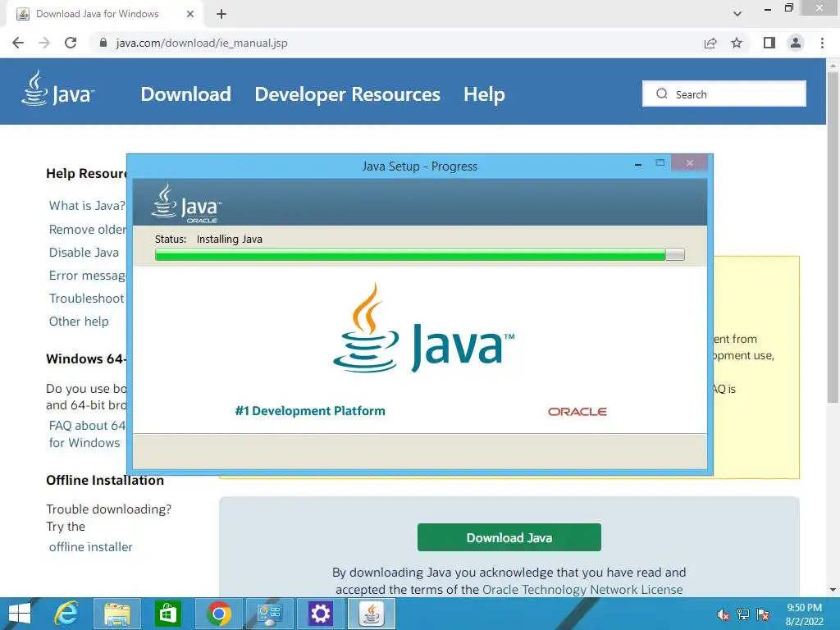This screenshot has width=840, height=630.
Task: Click the Search field on java.com
Action: (724, 94)
